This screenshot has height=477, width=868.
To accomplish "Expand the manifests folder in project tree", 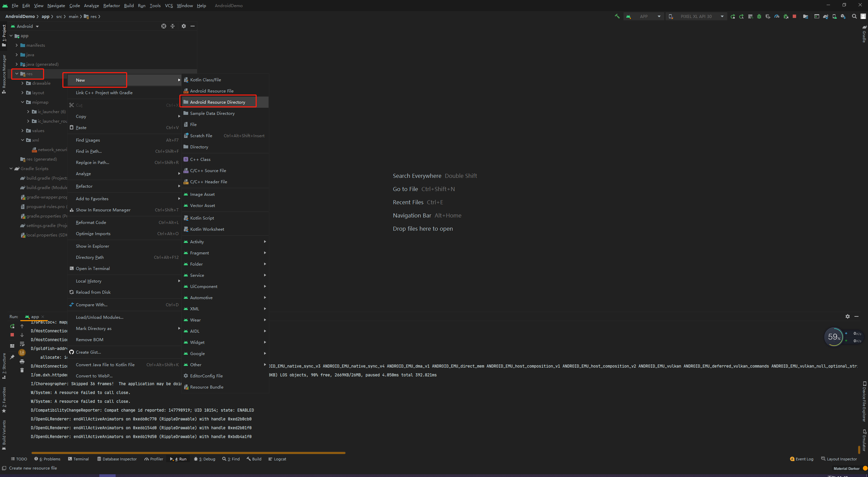I will coord(17,45).
